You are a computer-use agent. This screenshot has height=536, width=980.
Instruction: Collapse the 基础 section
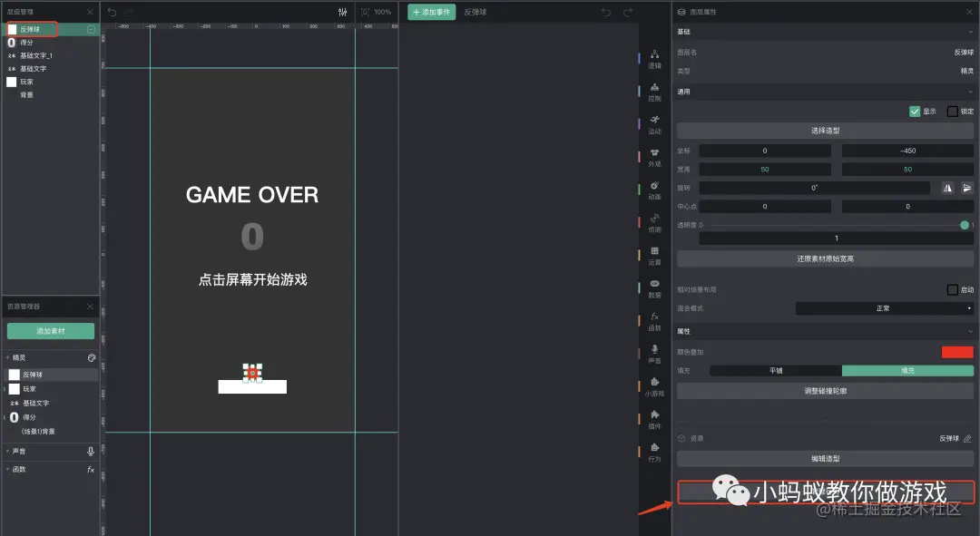tap(970, 31)
